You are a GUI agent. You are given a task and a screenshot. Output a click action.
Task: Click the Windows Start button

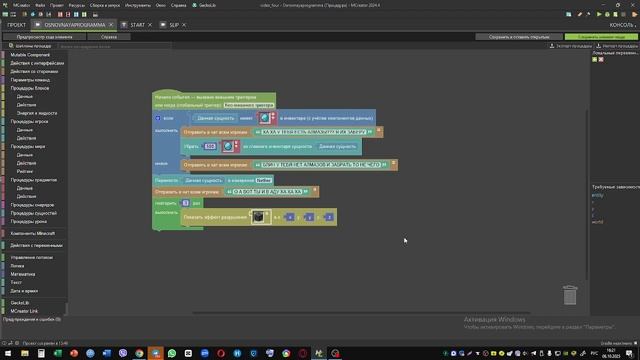8,353
